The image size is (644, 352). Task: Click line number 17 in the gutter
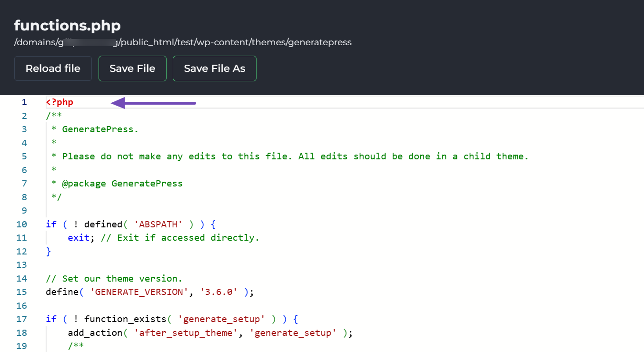(x=22, y=319)
